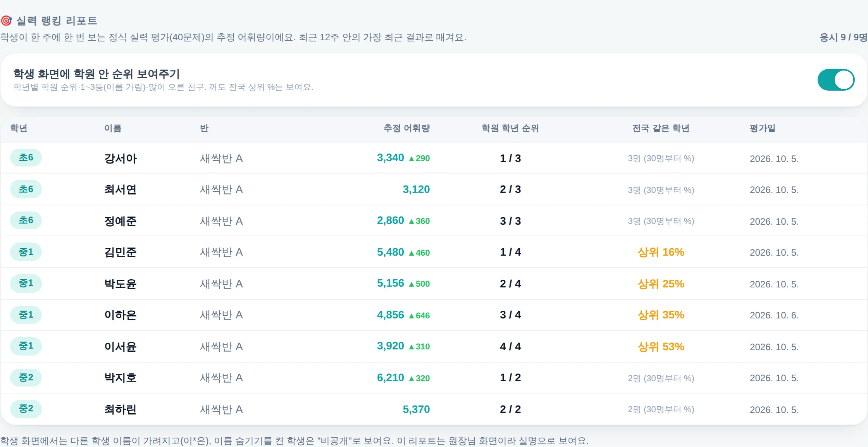Viewport: 868px width, 447px height.
Task: Click the 학년 column header
Action: pyautogui.click(x=19, y=128)
